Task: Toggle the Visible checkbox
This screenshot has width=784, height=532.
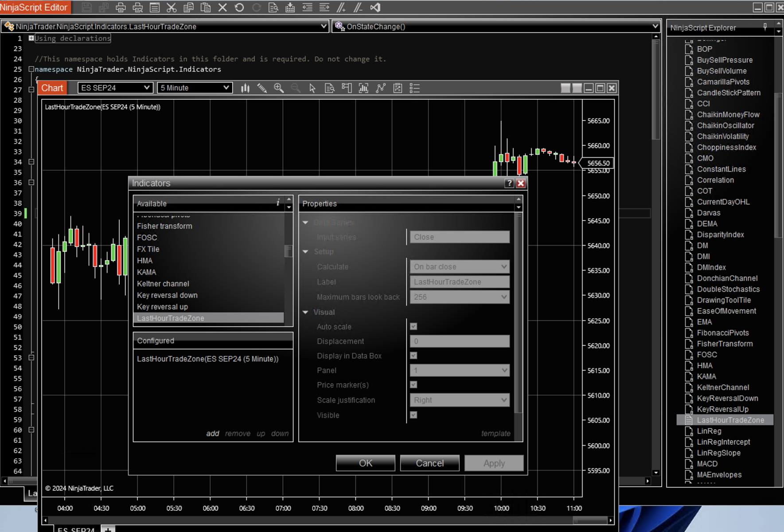Action: pos(413,415)
